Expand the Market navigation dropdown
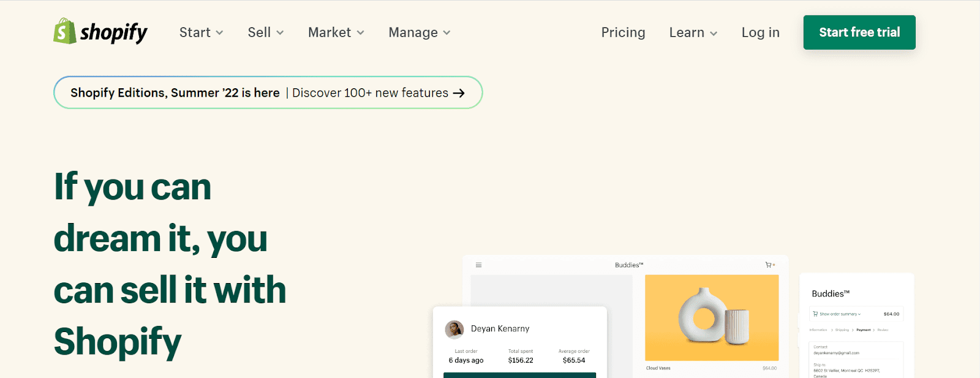Viewport: 980px width, 378px height. (x=336, y=32)
